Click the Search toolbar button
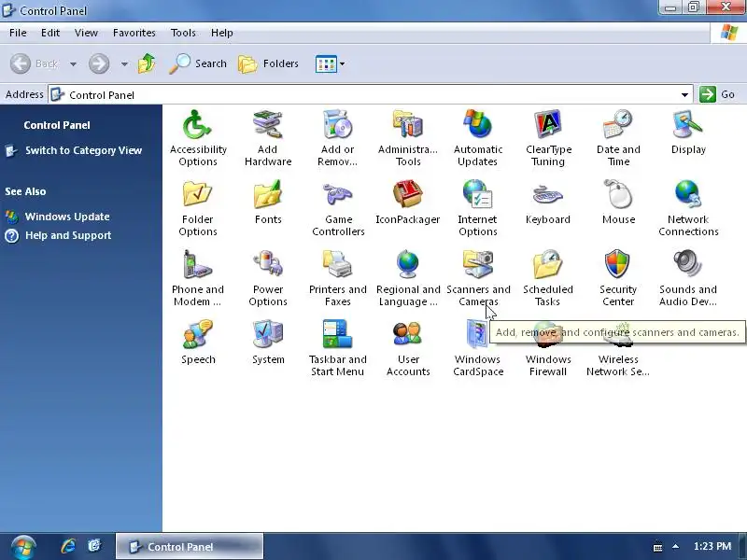 click(198, 63)
